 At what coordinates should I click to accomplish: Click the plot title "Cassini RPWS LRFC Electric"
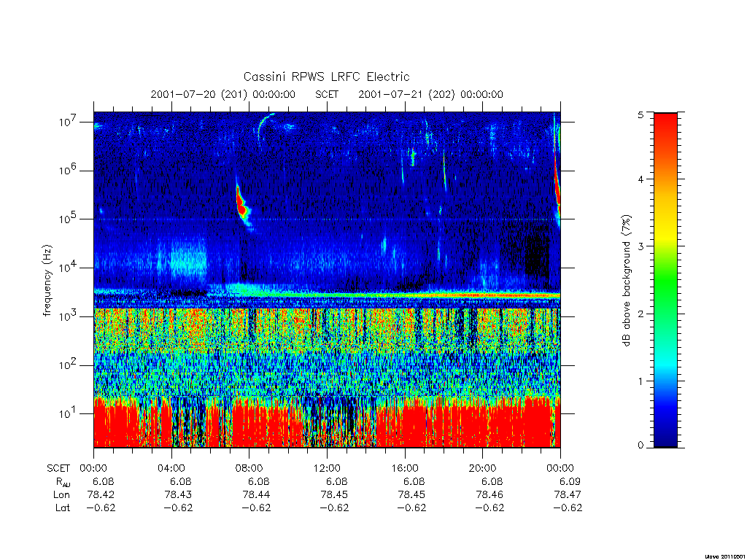[x=326, y=77]
